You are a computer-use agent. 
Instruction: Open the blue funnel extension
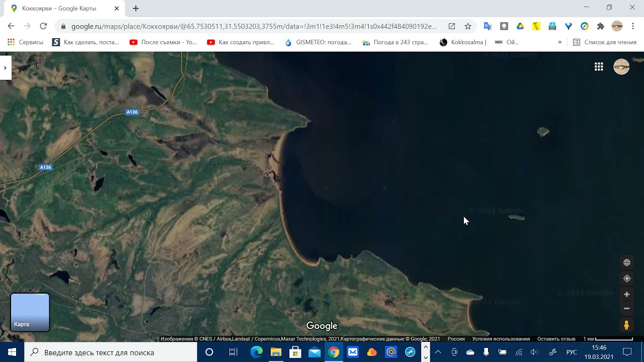pos(569,26)
